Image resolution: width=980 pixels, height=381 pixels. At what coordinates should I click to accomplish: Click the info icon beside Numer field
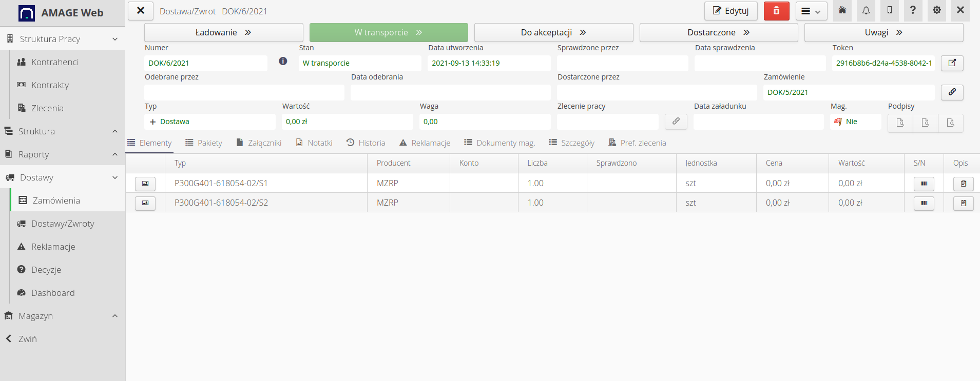[x=283, y=61]
